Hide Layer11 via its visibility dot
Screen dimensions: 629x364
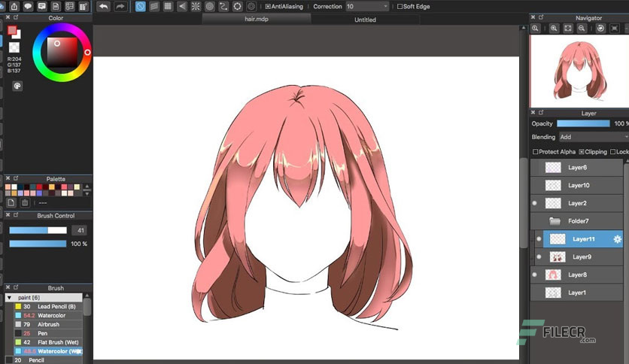click(x=539, y=239)
